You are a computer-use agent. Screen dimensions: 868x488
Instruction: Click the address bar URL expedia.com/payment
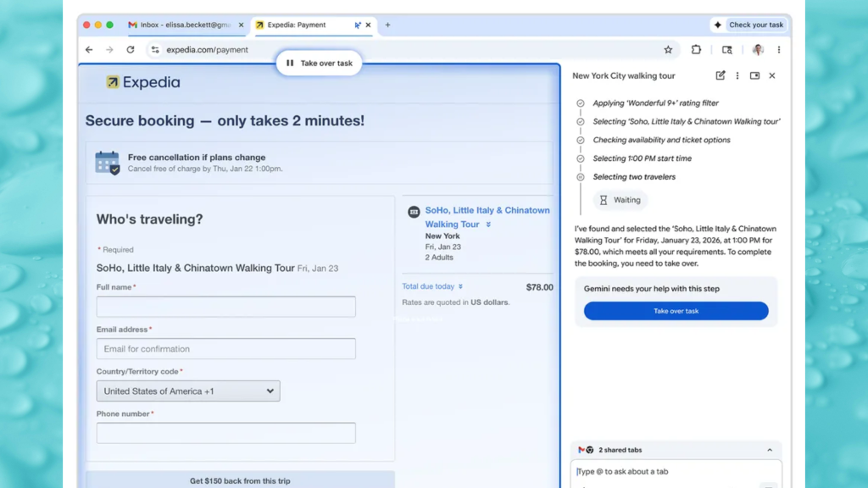207,50
